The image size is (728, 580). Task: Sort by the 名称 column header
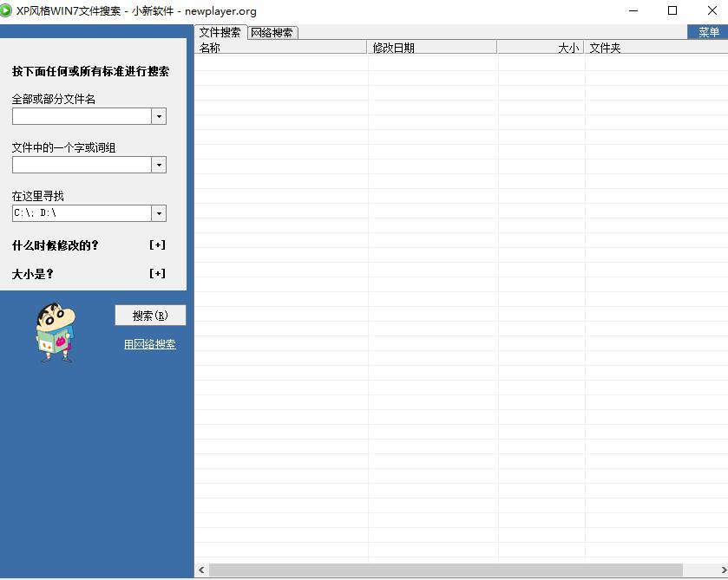pyautogui.click(x=281, y=48)
